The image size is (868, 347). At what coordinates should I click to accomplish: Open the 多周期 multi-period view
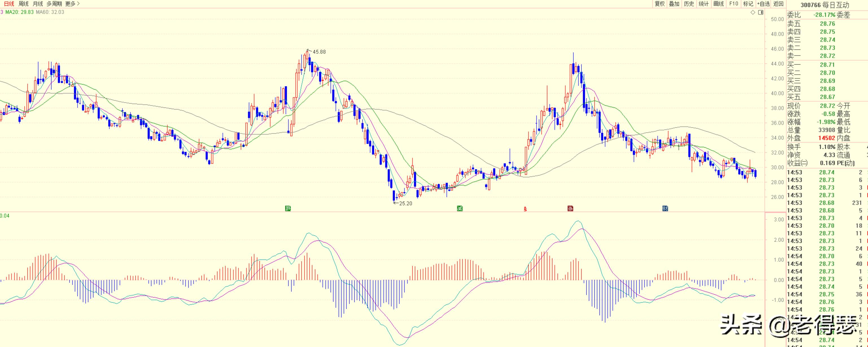click(x=54, y=4)
